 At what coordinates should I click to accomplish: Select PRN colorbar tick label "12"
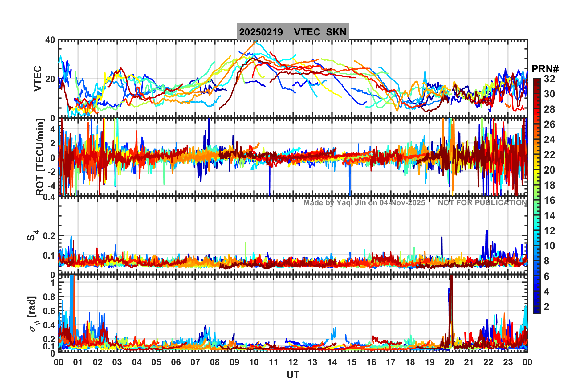pos(549,231)
